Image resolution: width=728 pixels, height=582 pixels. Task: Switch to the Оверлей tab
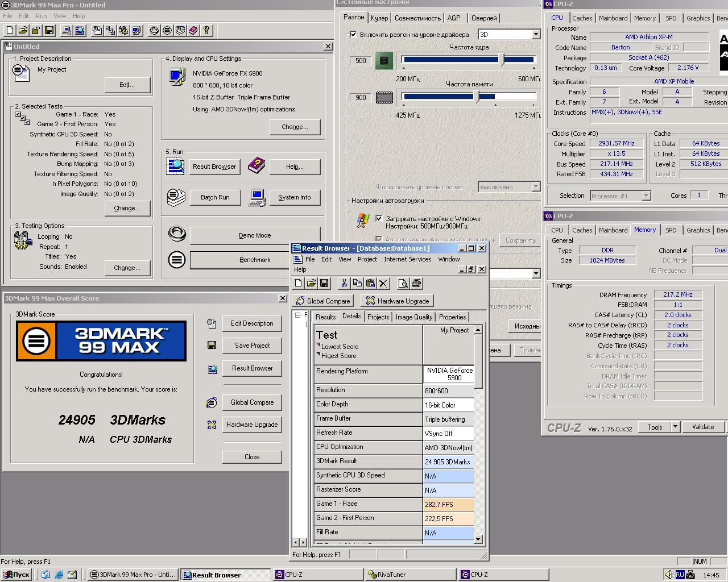click(484, 18)
